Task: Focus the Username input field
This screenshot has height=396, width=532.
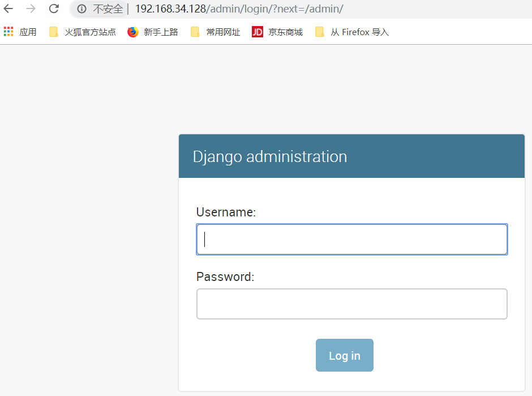Action: click(352, 240)
